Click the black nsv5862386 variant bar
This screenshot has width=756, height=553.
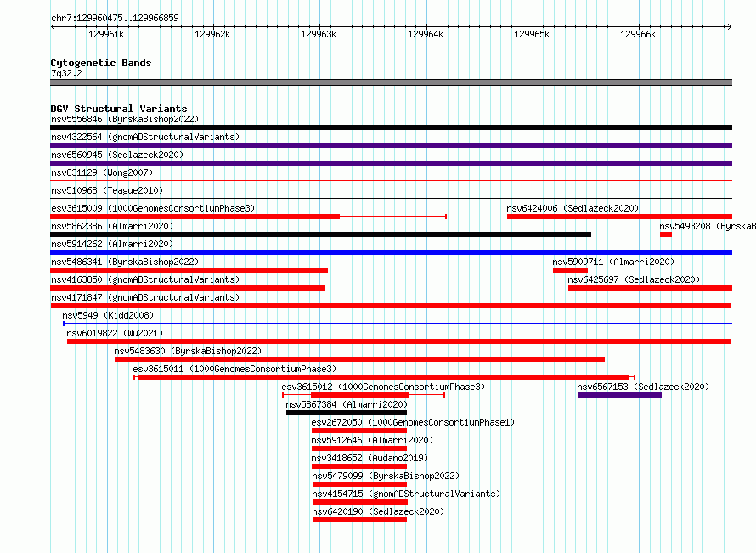pos(320,234)
